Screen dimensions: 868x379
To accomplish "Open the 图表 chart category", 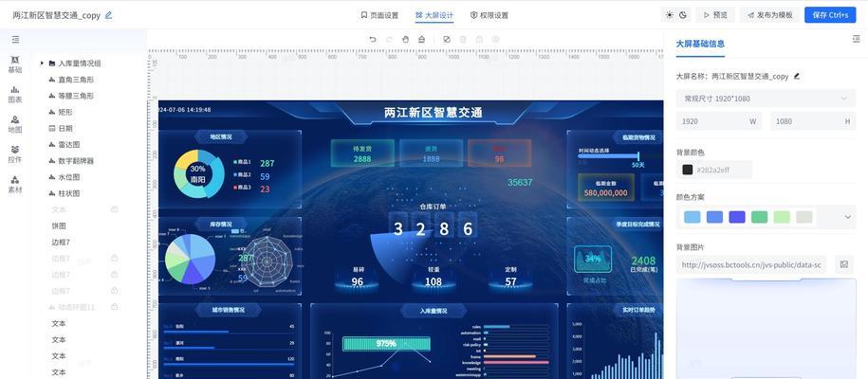I will point(15,95).
